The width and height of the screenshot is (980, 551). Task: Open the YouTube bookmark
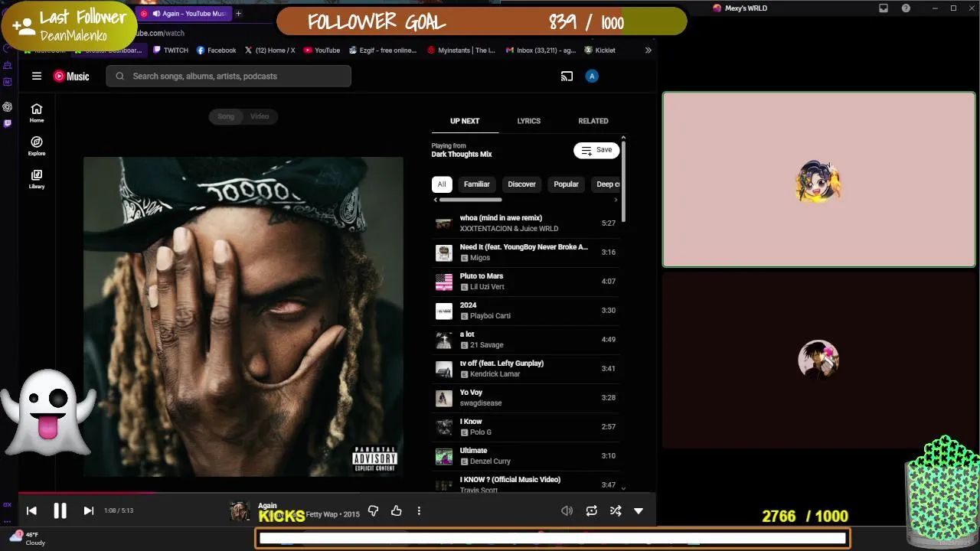322,51
